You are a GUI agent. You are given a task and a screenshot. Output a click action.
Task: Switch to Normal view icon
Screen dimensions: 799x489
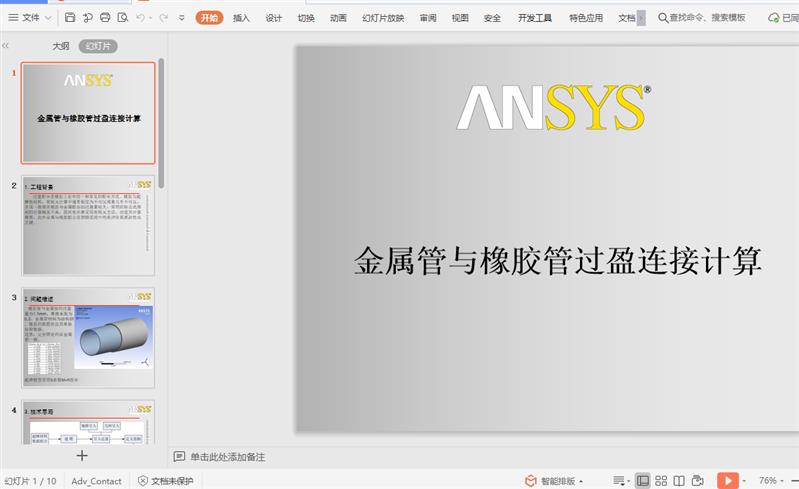643,481
